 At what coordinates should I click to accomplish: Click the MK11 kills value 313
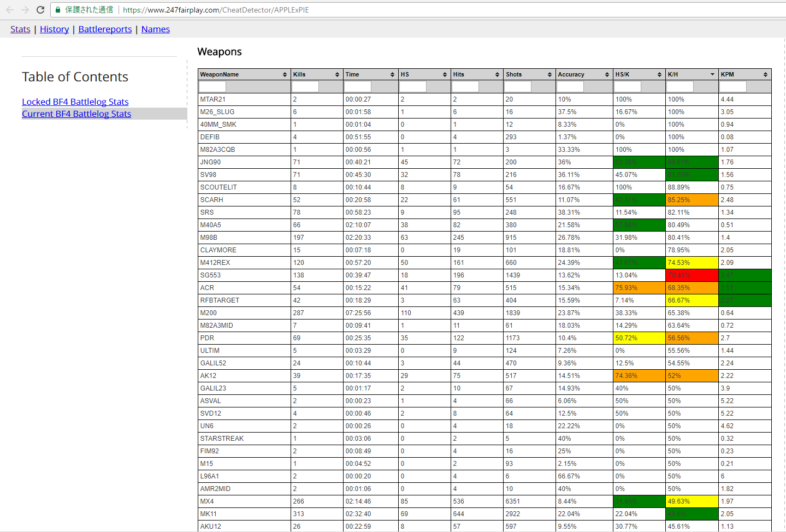pyautogui.click(x=298, y=514)
